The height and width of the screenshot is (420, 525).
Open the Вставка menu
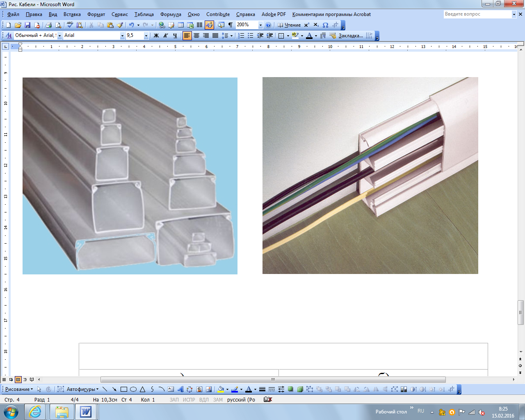click(x=72, y=14)
